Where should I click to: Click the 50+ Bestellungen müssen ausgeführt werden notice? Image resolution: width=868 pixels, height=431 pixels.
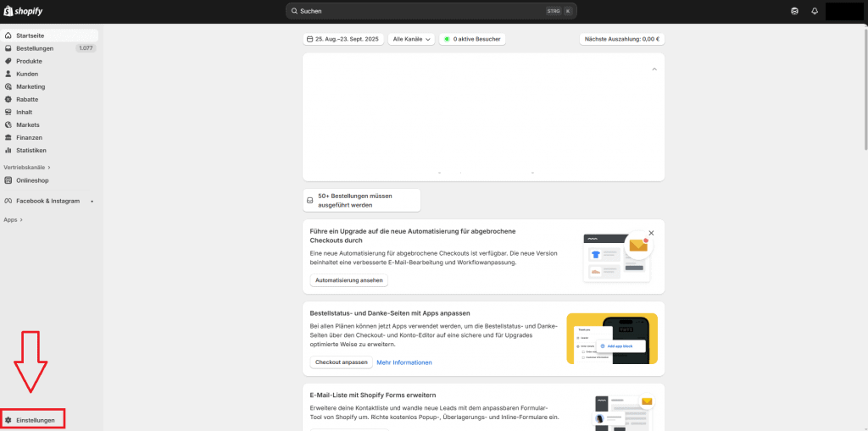[x=361, y=200]
